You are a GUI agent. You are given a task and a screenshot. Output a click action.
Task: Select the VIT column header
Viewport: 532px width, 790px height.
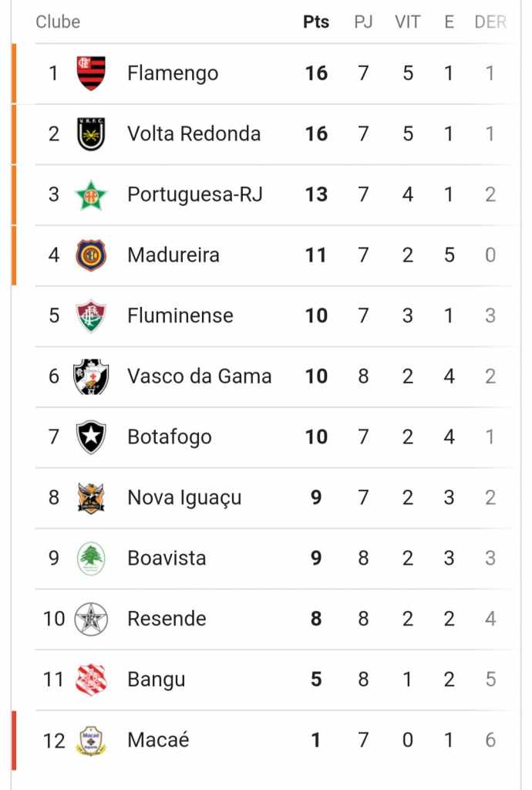tap(407, 22)
